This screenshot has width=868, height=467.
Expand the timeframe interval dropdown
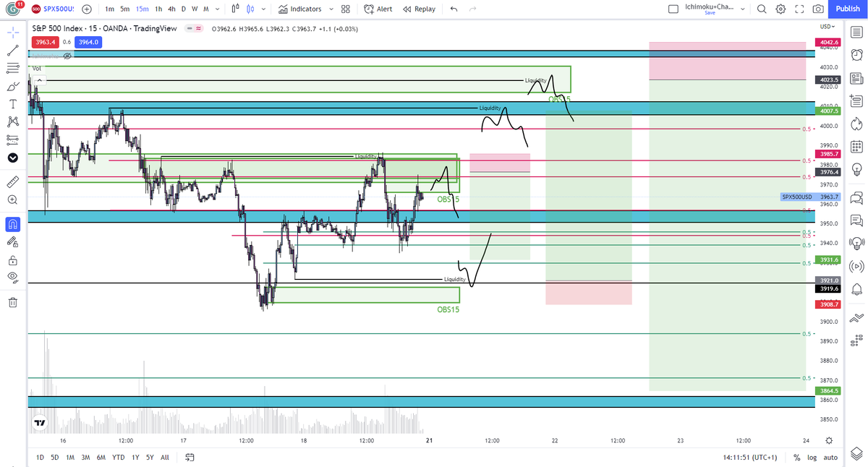(x=216, y=9)
